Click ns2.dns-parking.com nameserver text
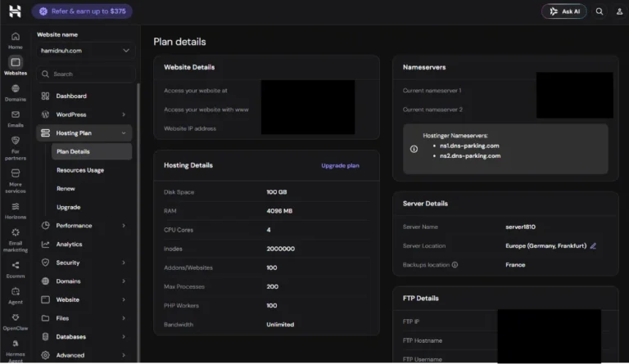 click(x=470, y=155)
